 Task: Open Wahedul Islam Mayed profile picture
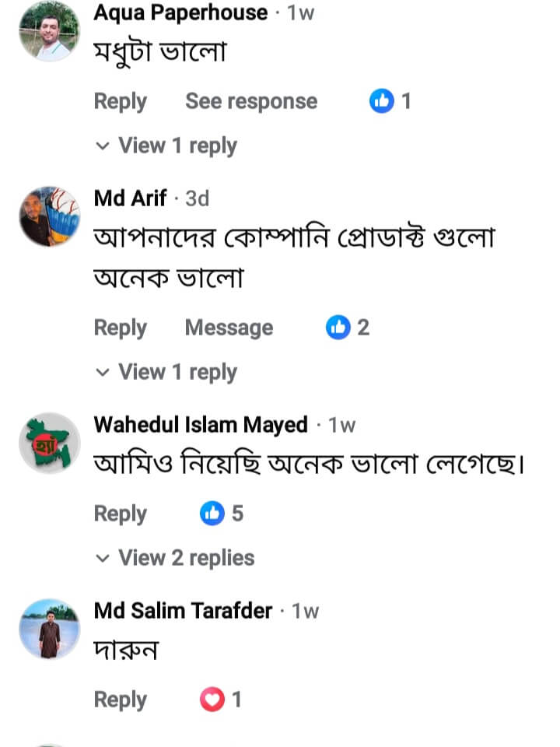pyautogui.click(x=49, y=443)
